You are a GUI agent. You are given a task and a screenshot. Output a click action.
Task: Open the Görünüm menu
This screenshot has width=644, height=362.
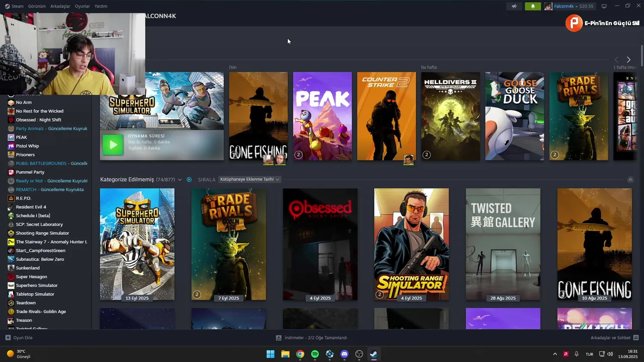(x=37, y=6)
